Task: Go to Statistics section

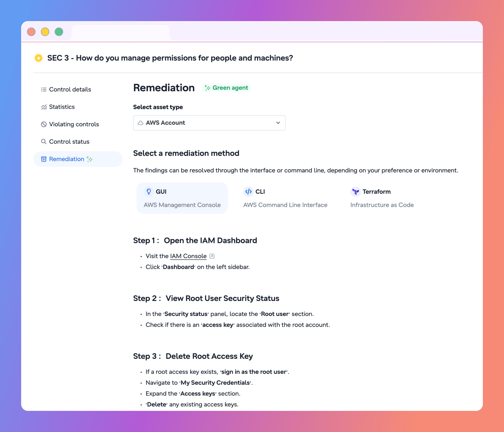Action: [78, 107]
